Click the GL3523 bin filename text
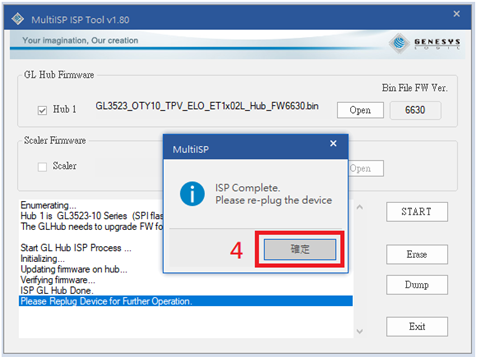The width and height of the screenshot is (477, 360). point(207,106)
